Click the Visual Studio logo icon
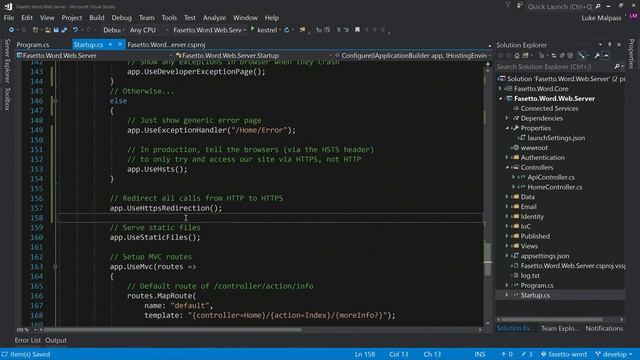 click(x=8, y=6)
